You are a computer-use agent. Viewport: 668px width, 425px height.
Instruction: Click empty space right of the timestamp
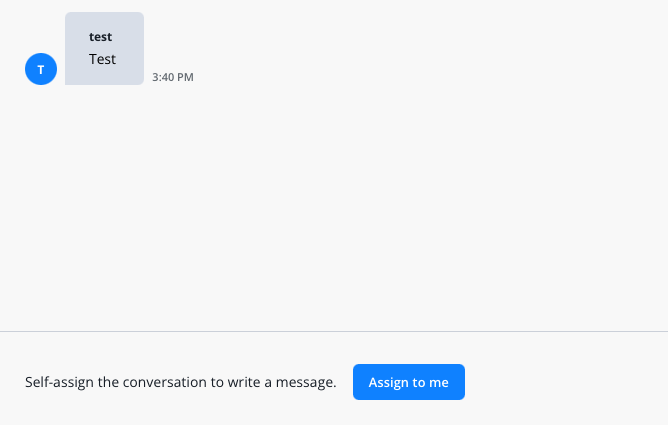pyautogui.click(x=400, y=77)
